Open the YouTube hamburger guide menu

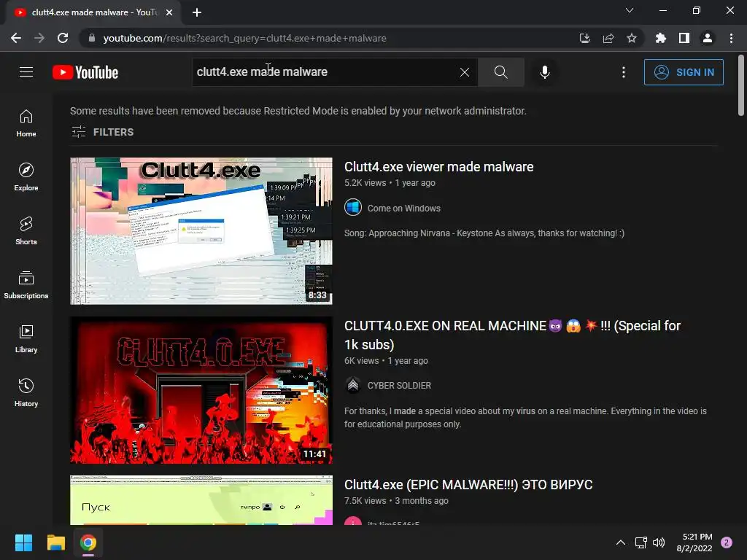click(26, 72)
